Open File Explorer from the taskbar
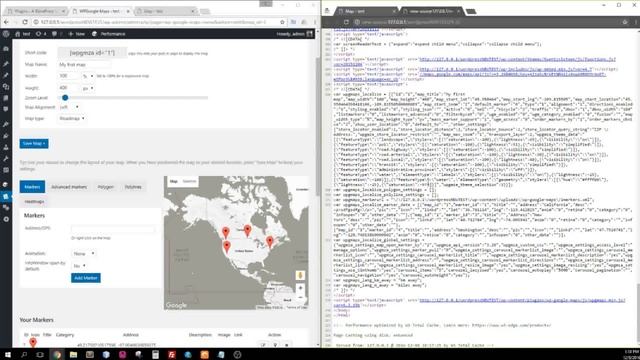 coord(73,355)
